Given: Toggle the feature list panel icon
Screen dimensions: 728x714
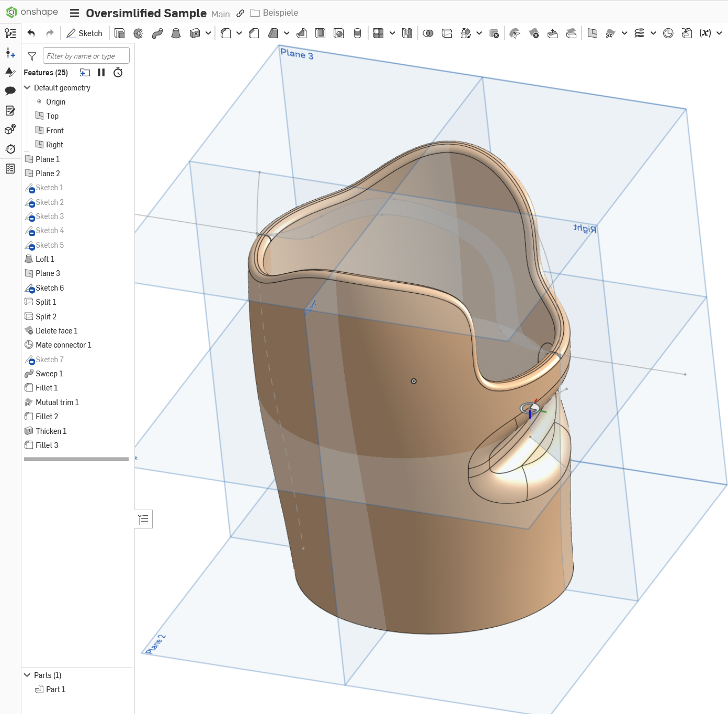Looking at the screenshot, I should click(10, 33).
